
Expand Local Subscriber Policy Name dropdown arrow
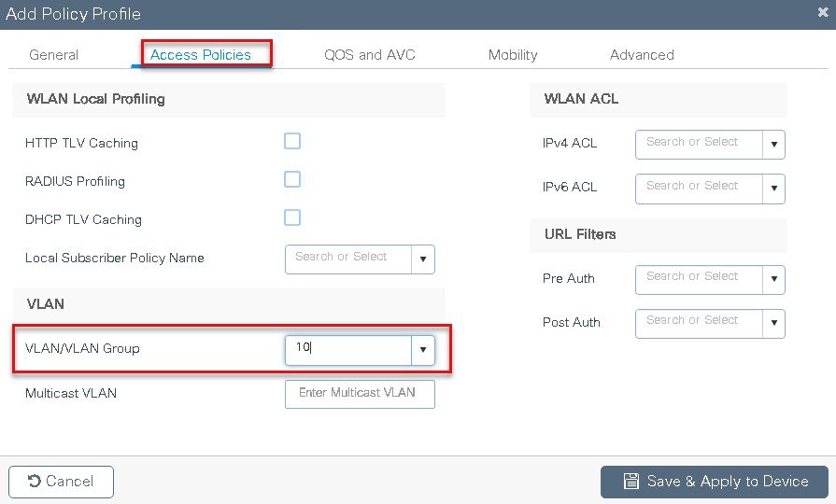pos(423,259)
